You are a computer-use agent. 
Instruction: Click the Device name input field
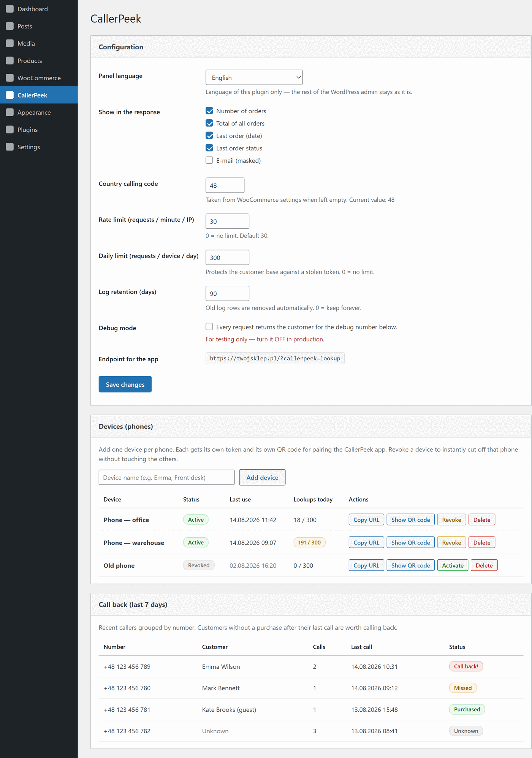pos(166,477)
